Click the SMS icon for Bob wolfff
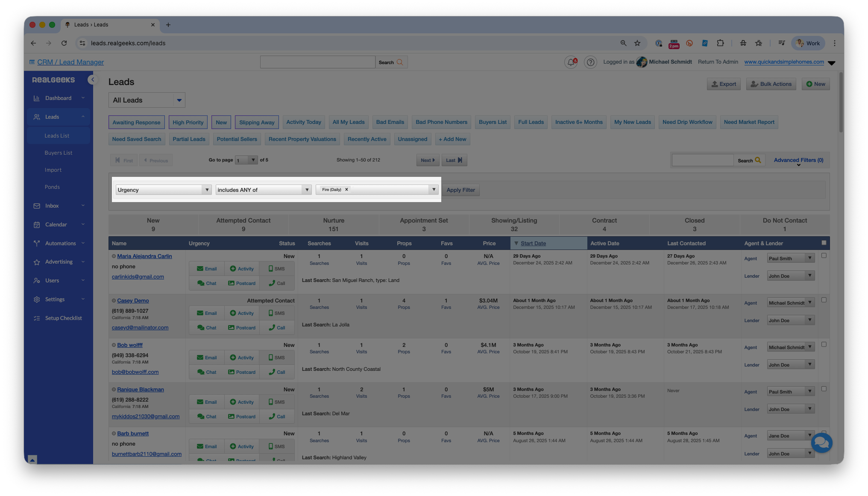868x496 pixels. (276, 358)
